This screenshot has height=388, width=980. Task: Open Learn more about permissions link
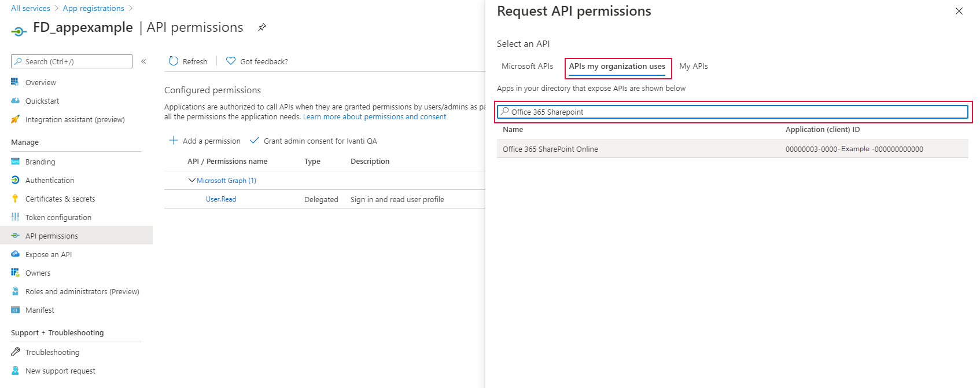(374, 117)
